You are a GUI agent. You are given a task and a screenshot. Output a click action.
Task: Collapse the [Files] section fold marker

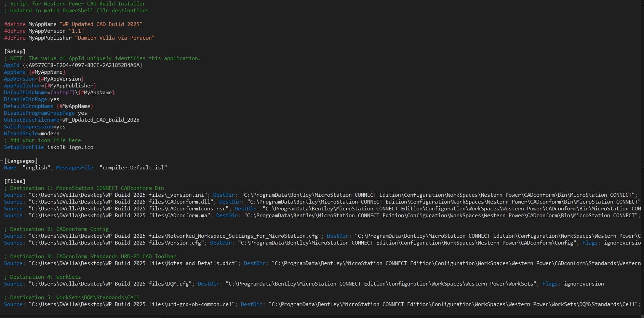[x=1, y=181]
